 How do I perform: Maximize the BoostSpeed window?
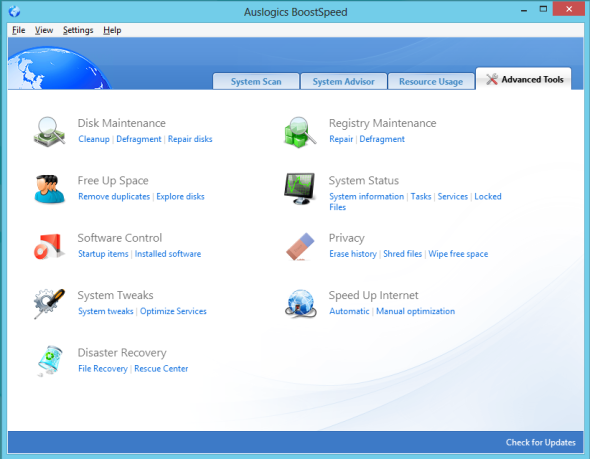[x=543, y=9]
